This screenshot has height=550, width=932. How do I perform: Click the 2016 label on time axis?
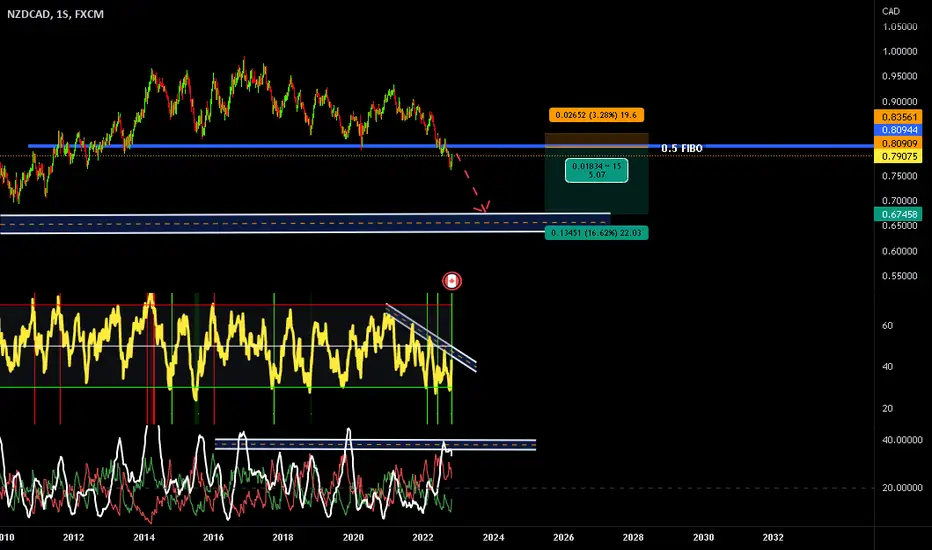coord(213,538)
